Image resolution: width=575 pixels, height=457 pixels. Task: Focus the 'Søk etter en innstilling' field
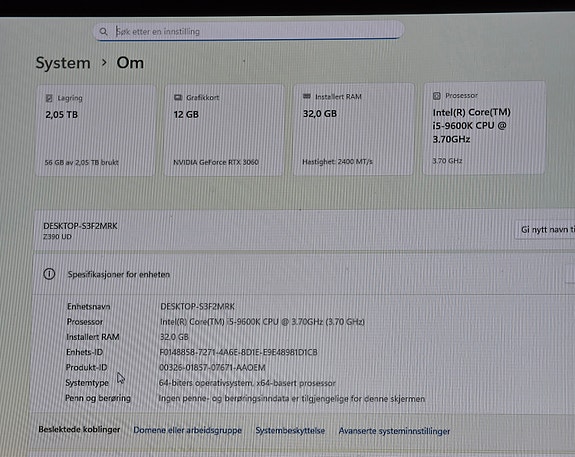click(249, 31)
